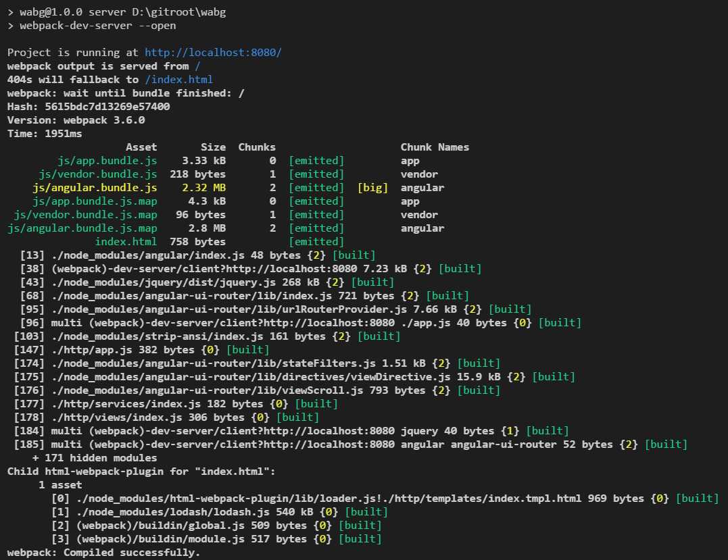Select the js/vendor.bundle.js asset name
The image size is (728, 560).
click(98, 174)
